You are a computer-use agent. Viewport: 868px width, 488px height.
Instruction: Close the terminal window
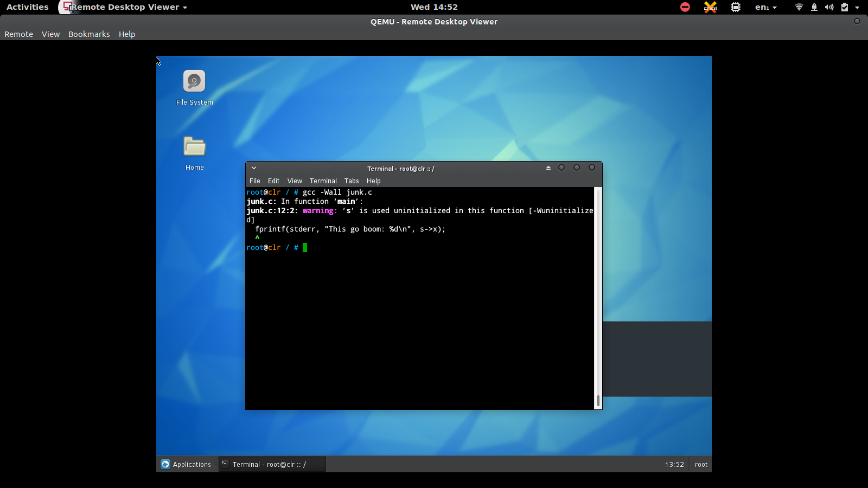tap(592, 168)
